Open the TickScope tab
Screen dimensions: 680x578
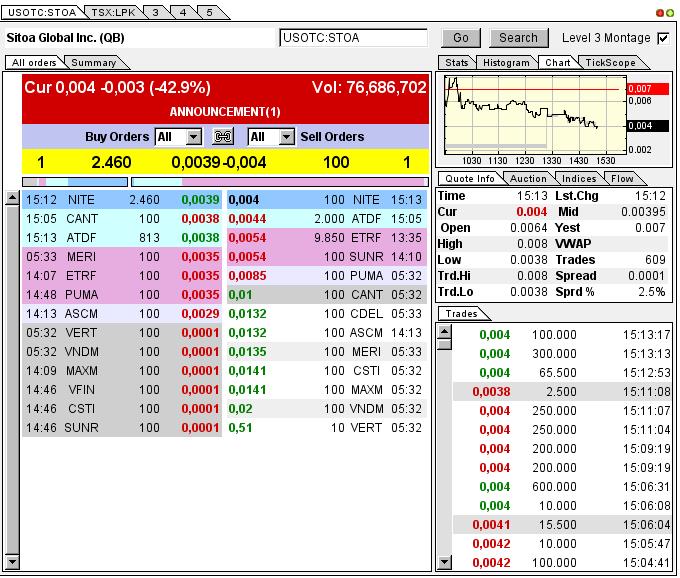click(x=610, y=62)
